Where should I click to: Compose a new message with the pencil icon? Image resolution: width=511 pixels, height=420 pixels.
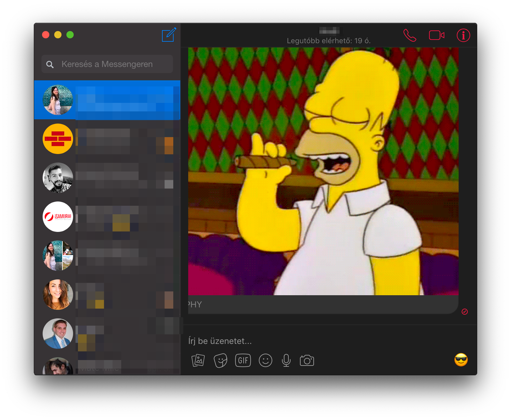[169, 35]
